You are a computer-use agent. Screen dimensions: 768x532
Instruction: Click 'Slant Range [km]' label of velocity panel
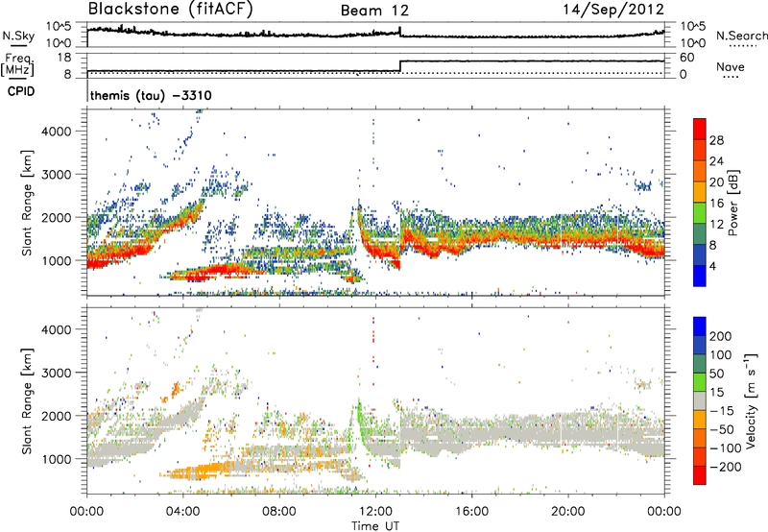tap(27, 400)
